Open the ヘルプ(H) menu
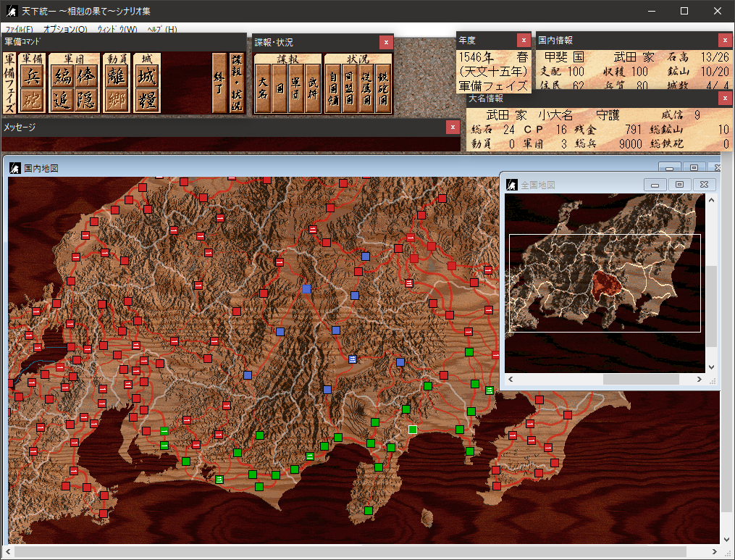Viewport: 735px width, 560px height. 161,29
